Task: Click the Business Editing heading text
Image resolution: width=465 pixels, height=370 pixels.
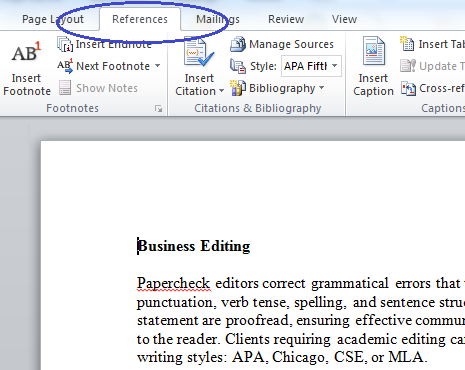Action: pos(194,246)
